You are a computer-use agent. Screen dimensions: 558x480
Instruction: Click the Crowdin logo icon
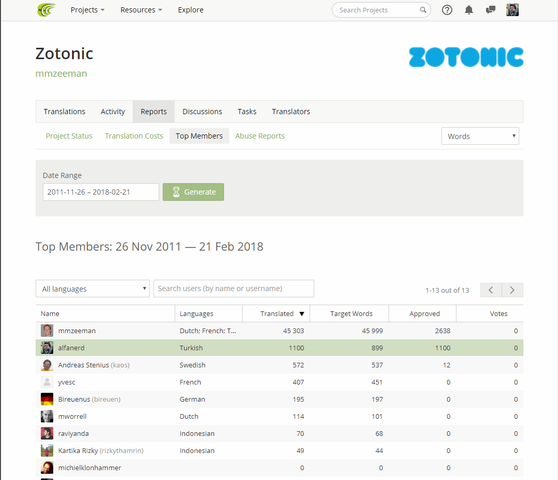[46, 10]
